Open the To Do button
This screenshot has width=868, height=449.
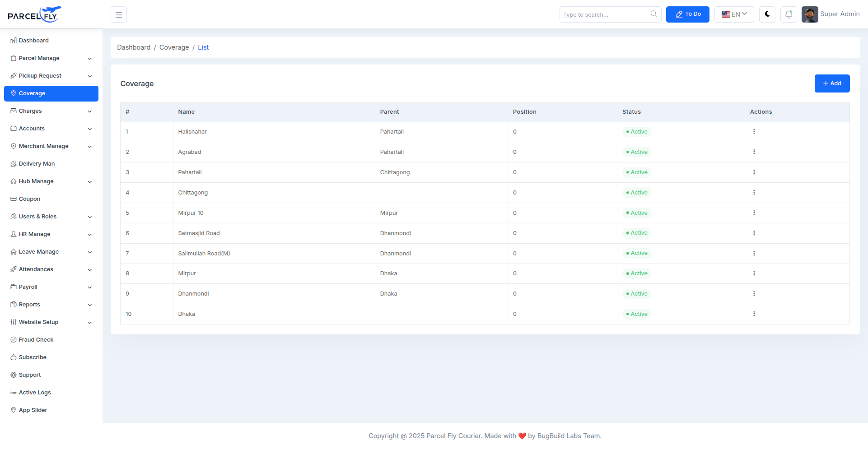coord(687,14)
